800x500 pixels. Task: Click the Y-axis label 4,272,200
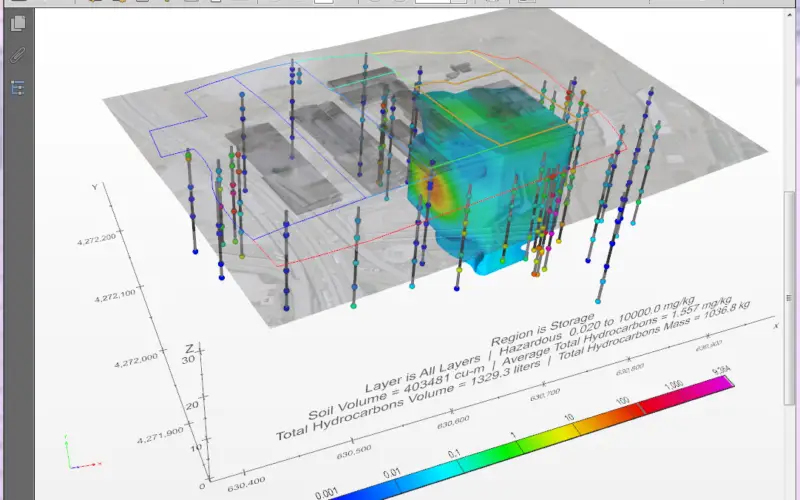point(96,239)
